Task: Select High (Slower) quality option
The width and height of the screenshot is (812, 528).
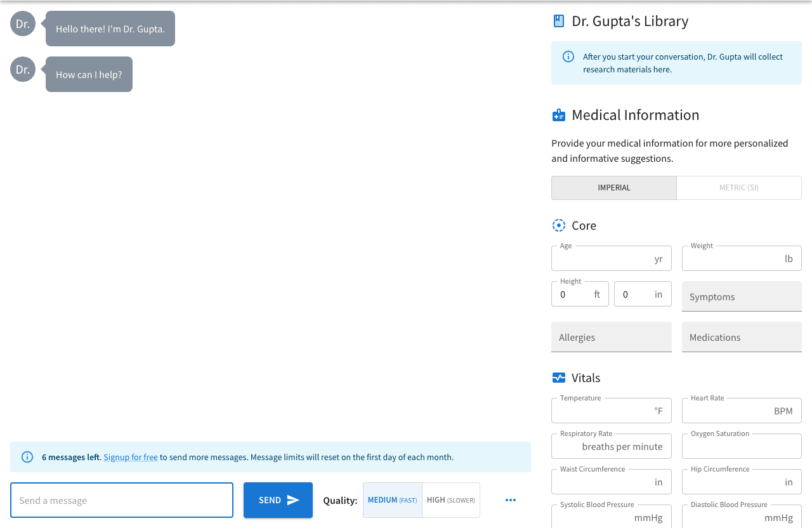Action: tap(451, 500)
